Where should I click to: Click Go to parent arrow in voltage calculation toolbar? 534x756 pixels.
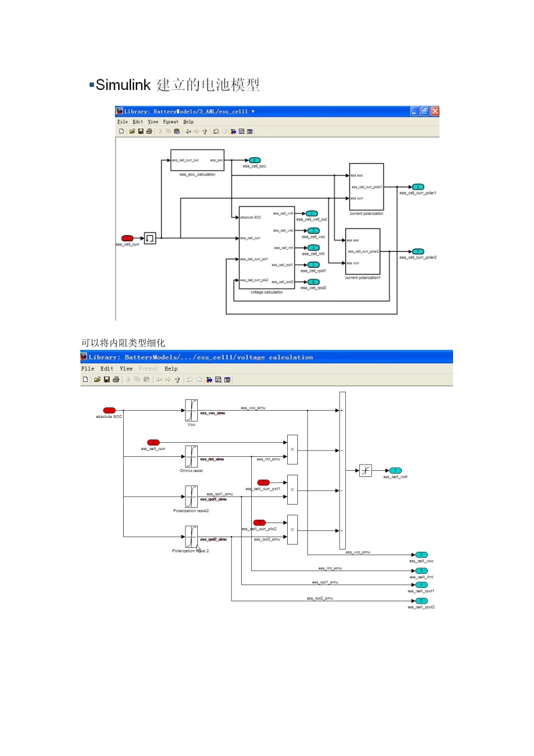[178, 380]
